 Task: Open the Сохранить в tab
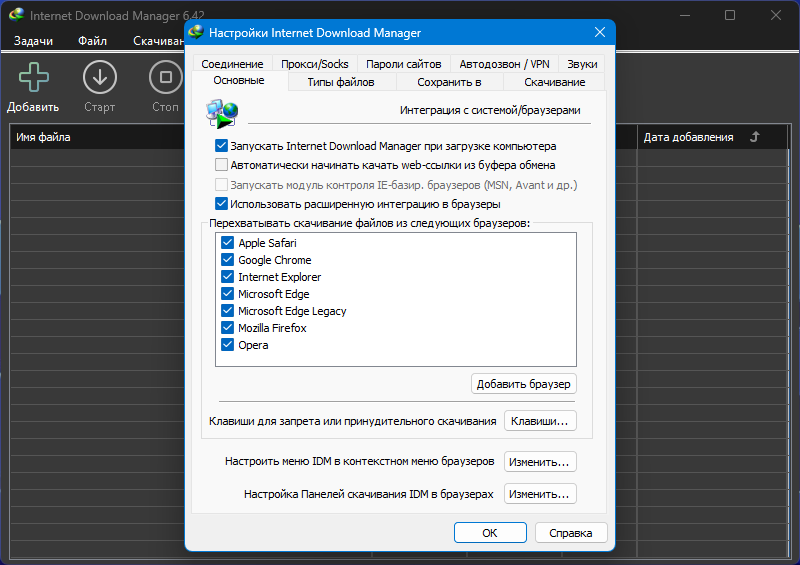449,82
